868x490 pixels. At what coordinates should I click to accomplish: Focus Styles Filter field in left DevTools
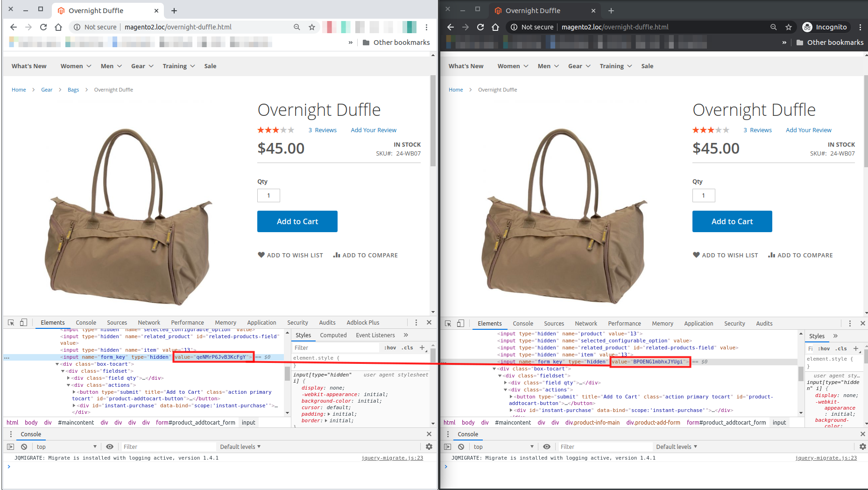(335, 348)
